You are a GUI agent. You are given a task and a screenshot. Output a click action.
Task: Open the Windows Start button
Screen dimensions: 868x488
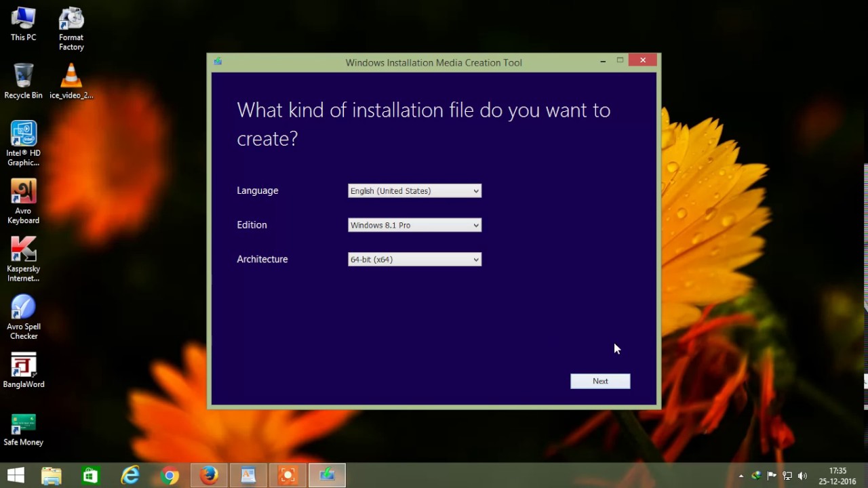point(16,476)
